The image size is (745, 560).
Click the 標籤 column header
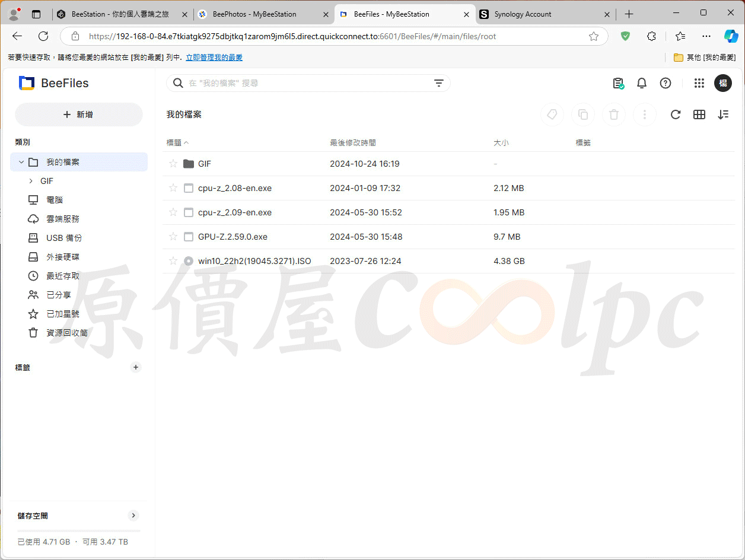pyautogui.click(x=583, y=143)
